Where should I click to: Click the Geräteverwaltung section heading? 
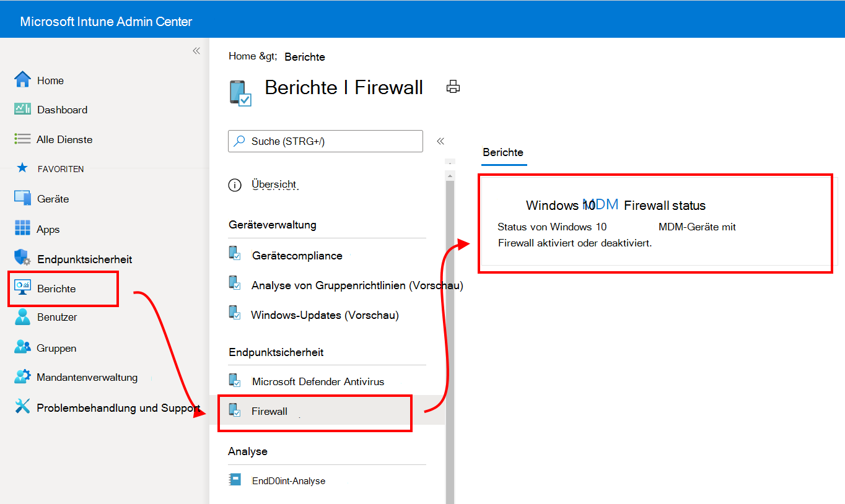pyautogui.click(x=273, y=225)
